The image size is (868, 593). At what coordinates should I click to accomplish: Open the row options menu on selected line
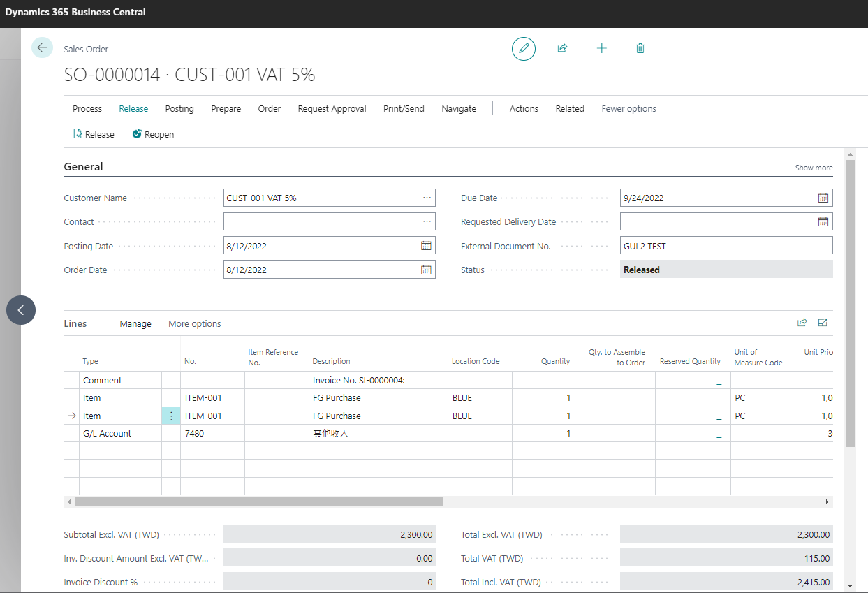click(x=171, y=416)
